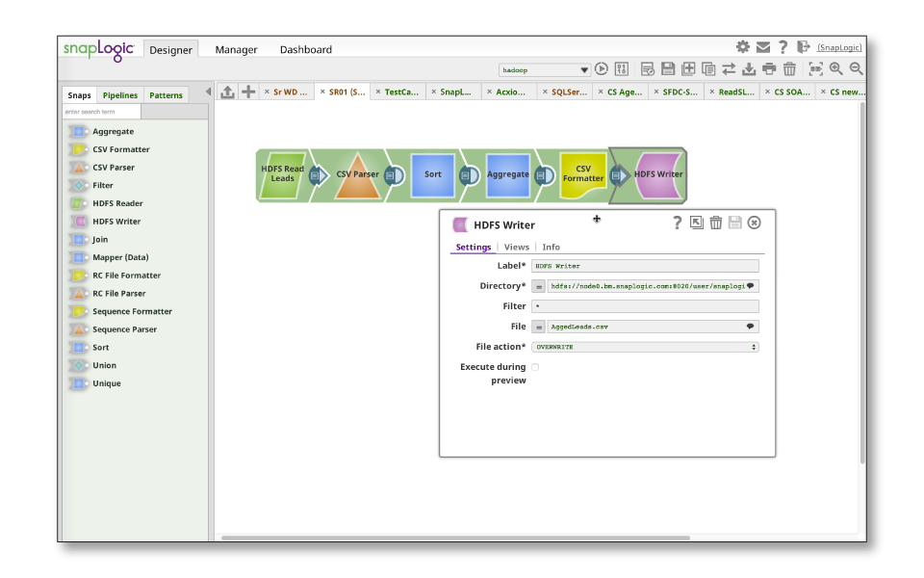This screenshot has width=924, height=578.
Task: Delete the snap from HDFS Writer dialog
Action: point(716,223)
